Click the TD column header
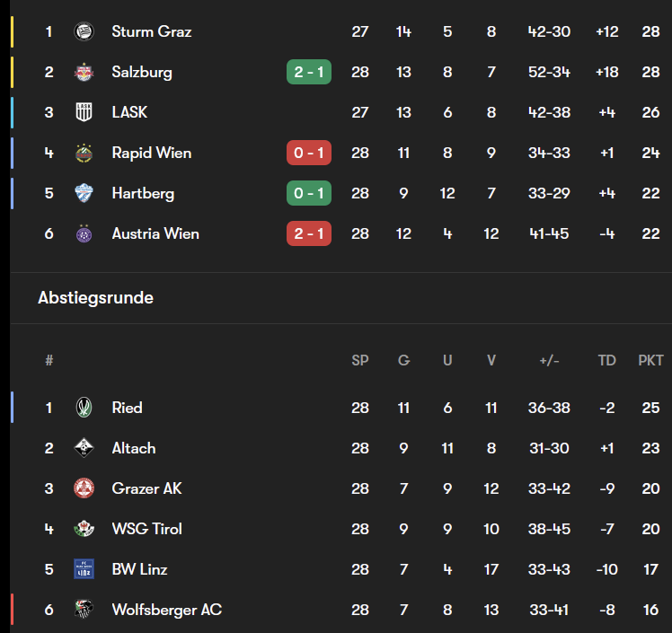Image resolution: width=672 pixels, height=633 pixels. pyautogui.click(x=607, y=360)
